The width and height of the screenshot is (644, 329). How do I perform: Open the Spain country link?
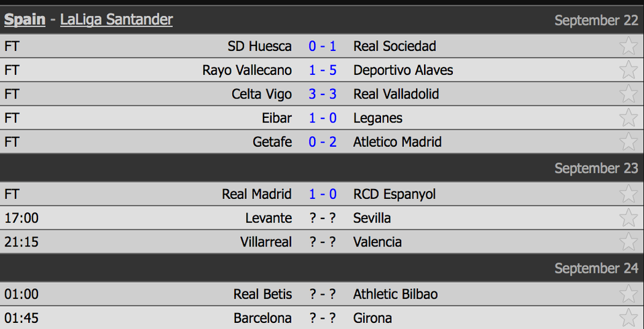(25, 20)
